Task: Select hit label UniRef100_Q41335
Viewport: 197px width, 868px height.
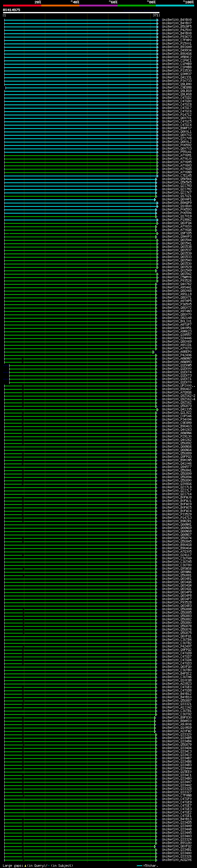Action: point(177,410)
